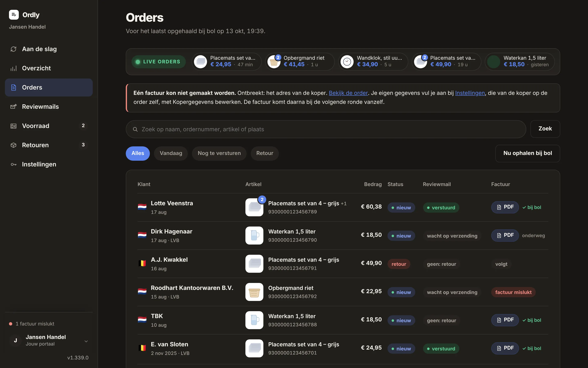Click the Dutch flag next to Lotte Veenstra
588x368 pixels.
[142, 207]
